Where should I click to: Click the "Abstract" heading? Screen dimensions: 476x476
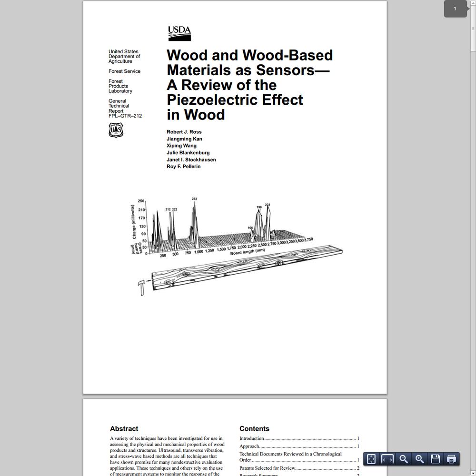click(x=124, y=429)
